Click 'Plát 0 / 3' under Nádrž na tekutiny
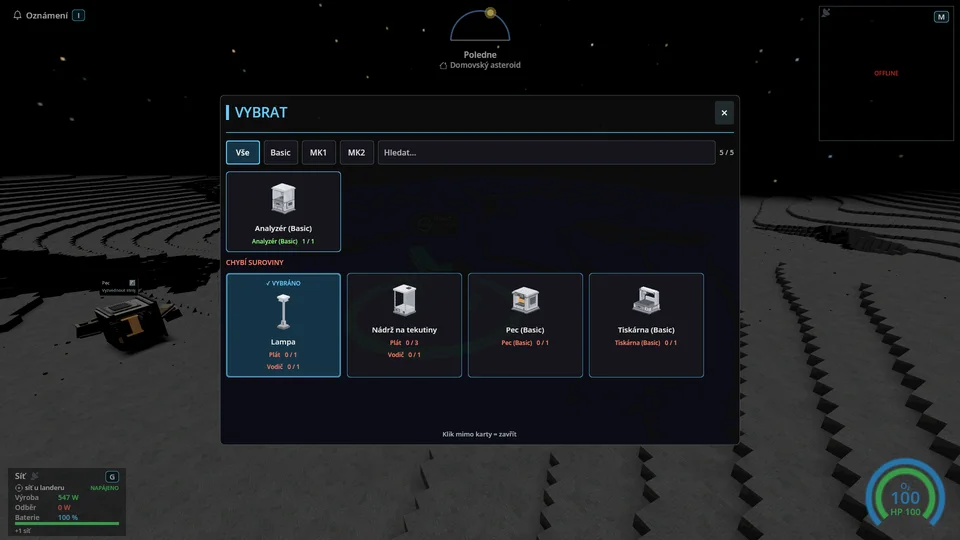 tap(404, 343)
